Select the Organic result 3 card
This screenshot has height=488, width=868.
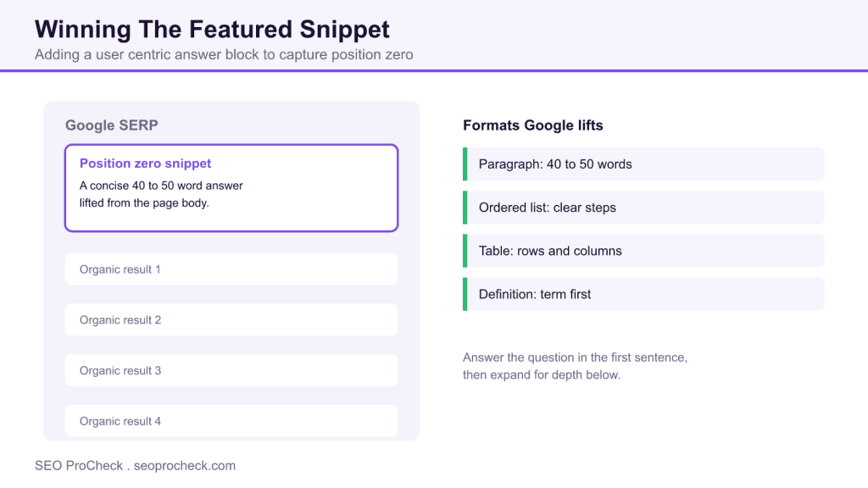pos(231,371)
